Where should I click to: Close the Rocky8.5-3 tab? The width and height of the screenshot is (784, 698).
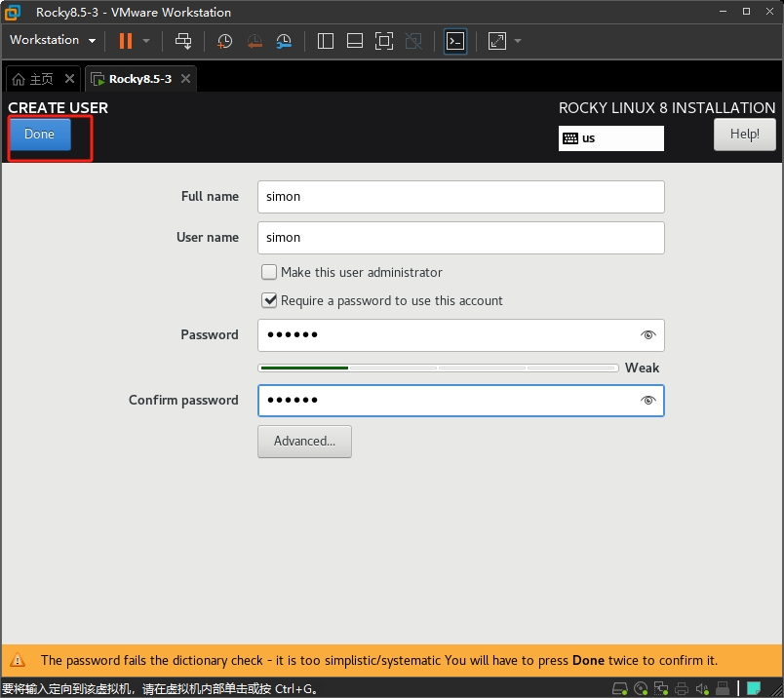[185, 79]
